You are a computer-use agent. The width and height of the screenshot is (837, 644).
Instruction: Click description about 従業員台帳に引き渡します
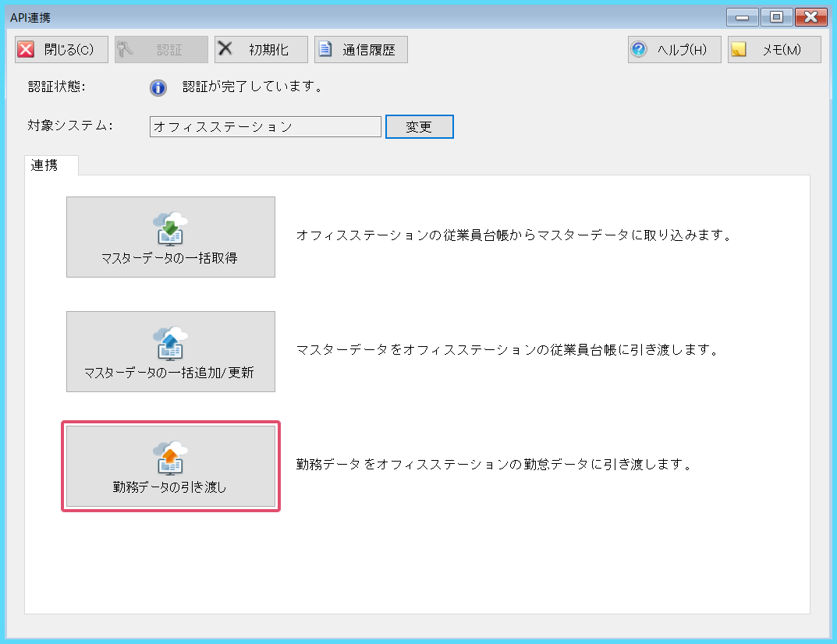click(x=508, y=350)
